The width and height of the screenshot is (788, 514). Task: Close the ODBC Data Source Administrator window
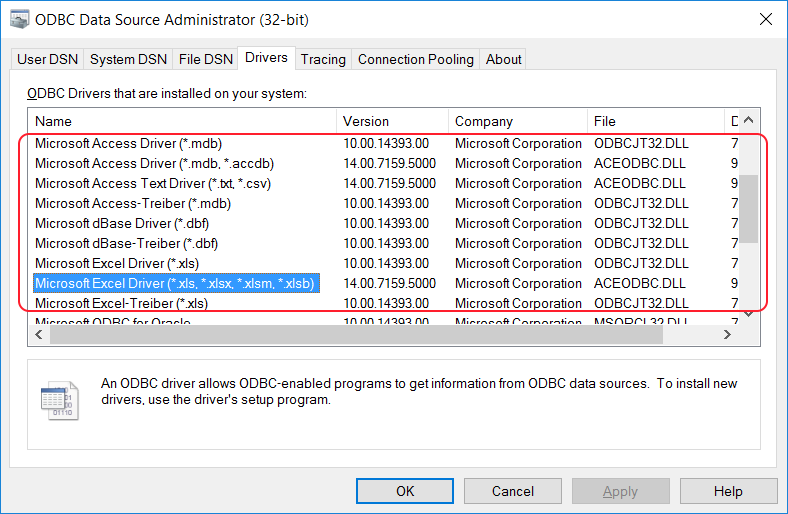(x=765, y=19)
